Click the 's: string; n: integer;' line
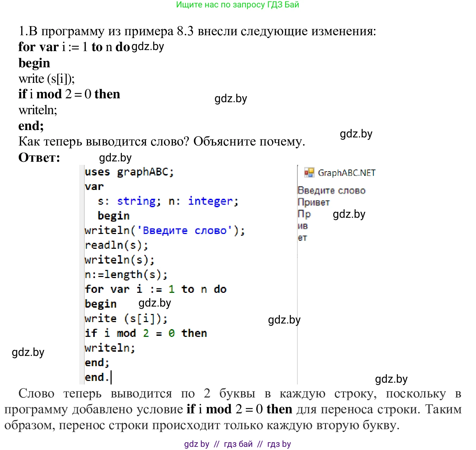476x450 pixels. [168, 201]
